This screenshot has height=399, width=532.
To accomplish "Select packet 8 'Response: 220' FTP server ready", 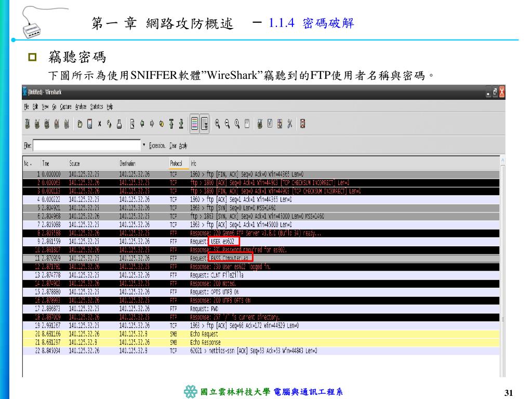I will point(261,233).
